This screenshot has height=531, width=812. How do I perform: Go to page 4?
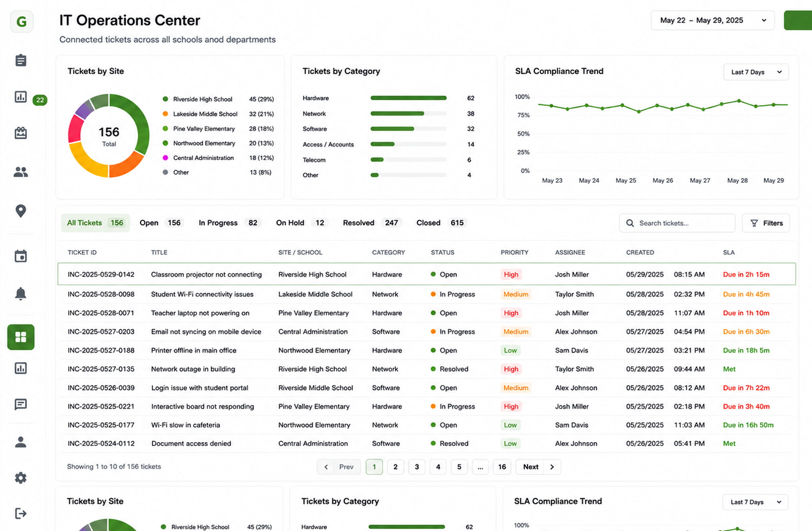(x=438, y=467)
